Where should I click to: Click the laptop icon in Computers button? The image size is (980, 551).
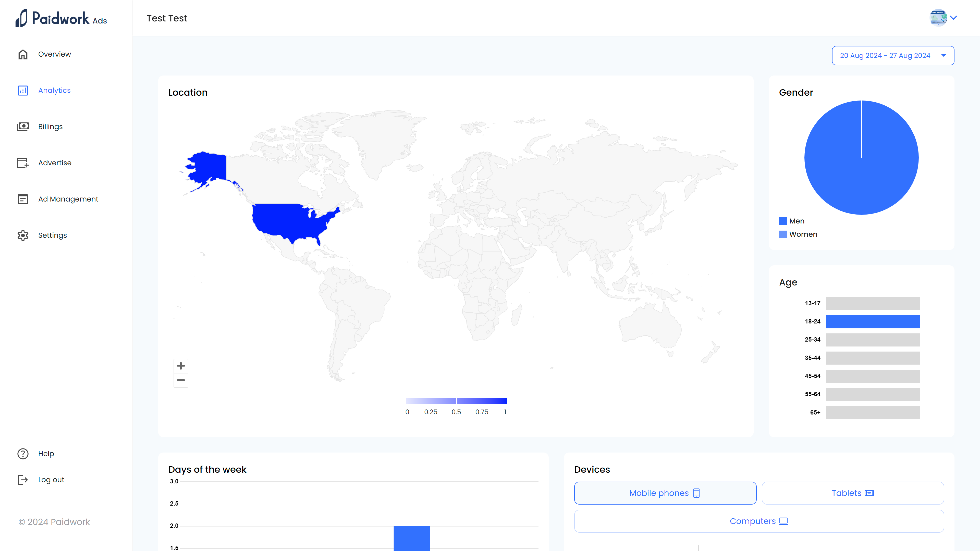784,521
